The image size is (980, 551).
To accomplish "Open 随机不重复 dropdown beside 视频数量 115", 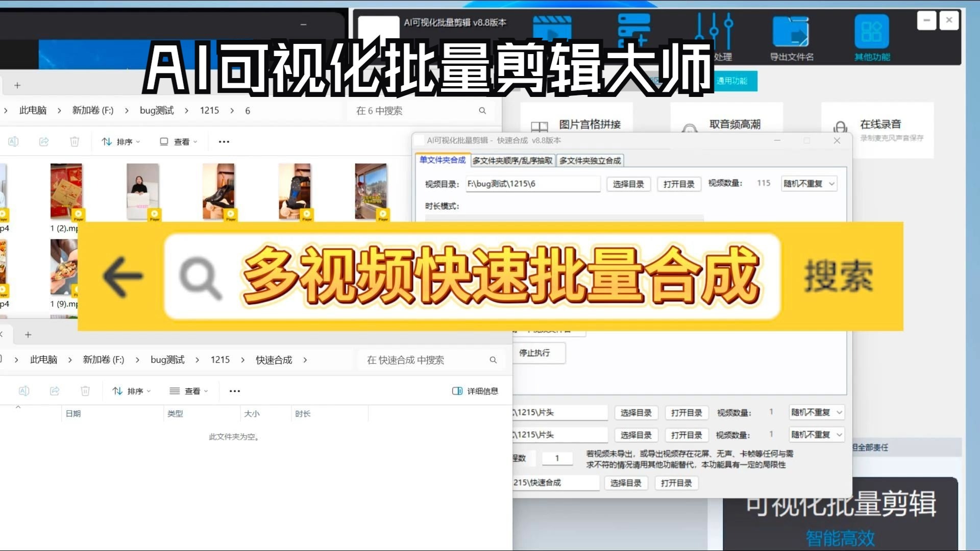I will click(x=809, y=184).
